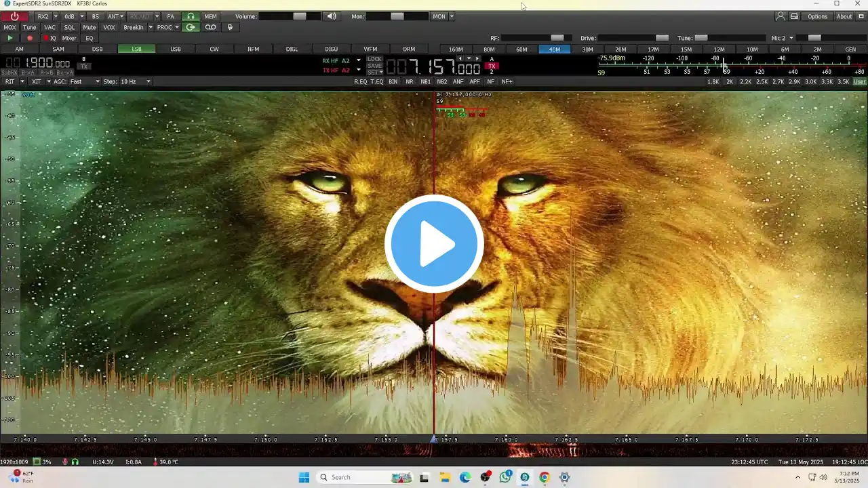
Task: Click the red microphone icon in status bar
Action: [65, 462]
